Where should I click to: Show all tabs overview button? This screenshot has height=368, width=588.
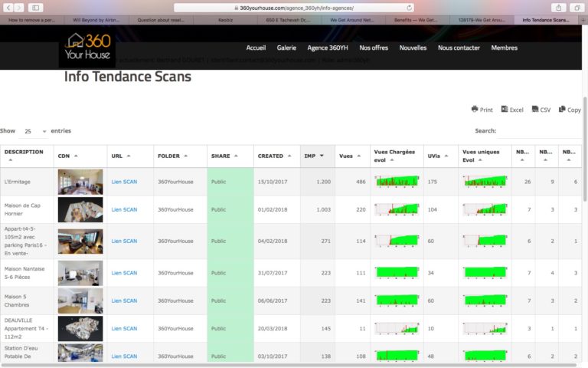[x=577, y=8]
